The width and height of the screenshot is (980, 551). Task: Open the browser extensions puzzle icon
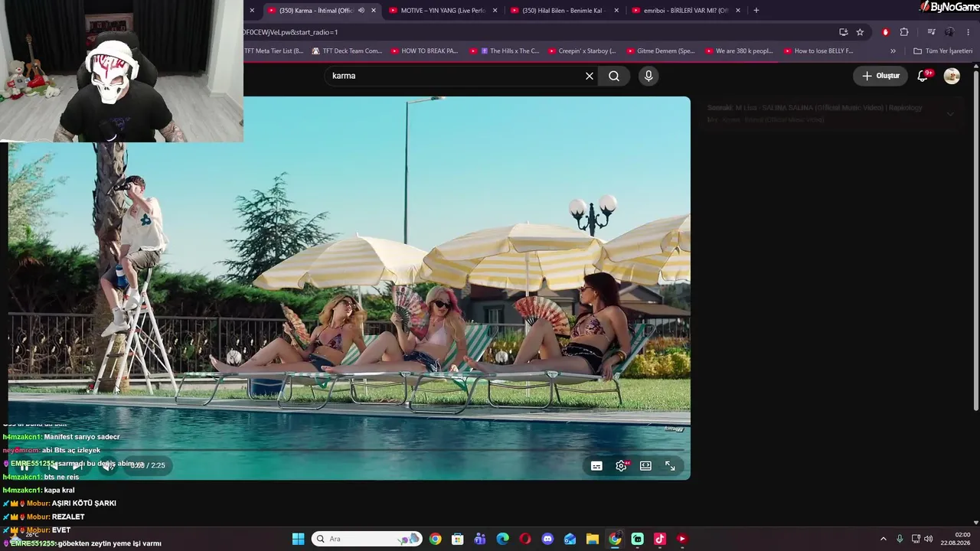[x=904, y=32]
